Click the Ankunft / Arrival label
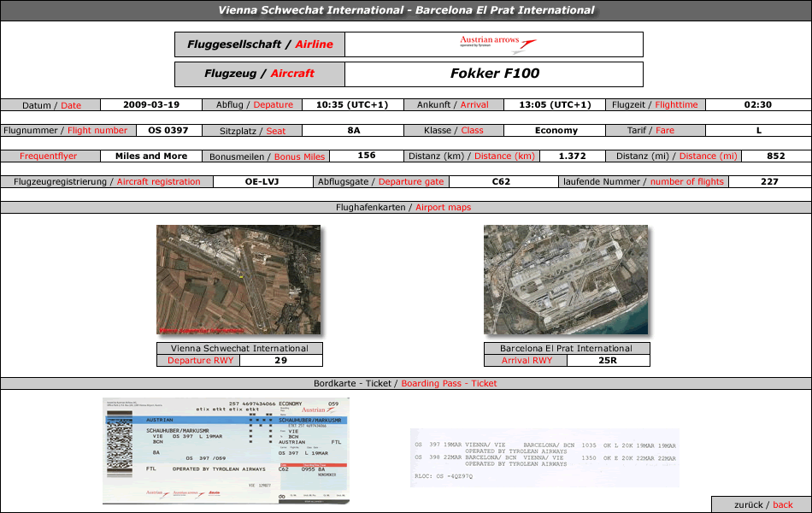812x513 pixels. 454,104
